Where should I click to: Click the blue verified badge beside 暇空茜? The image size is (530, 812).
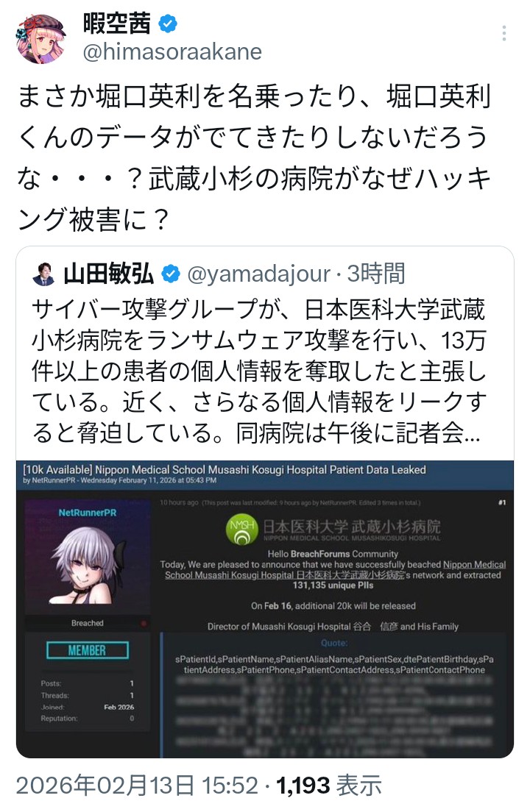[x=168, y=24]
